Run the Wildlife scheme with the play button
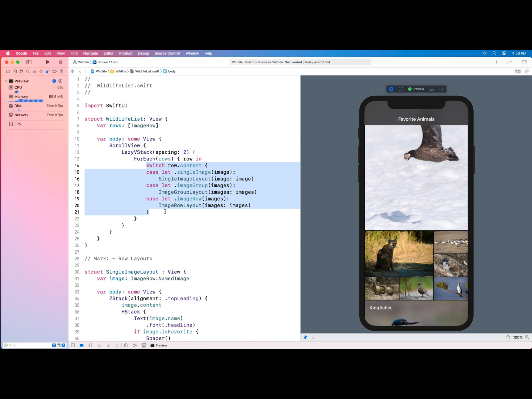The height and width of the screenshot is (399, 532). 48,62
